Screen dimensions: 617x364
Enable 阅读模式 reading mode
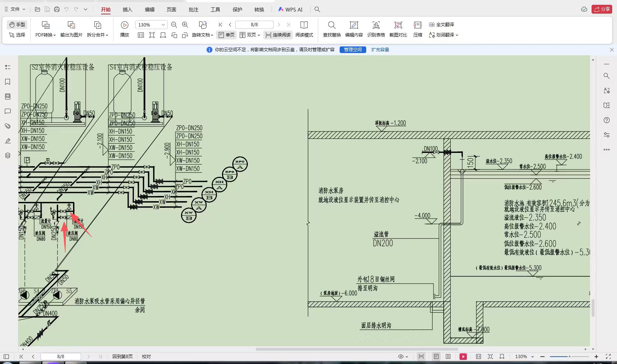(304, 29)
